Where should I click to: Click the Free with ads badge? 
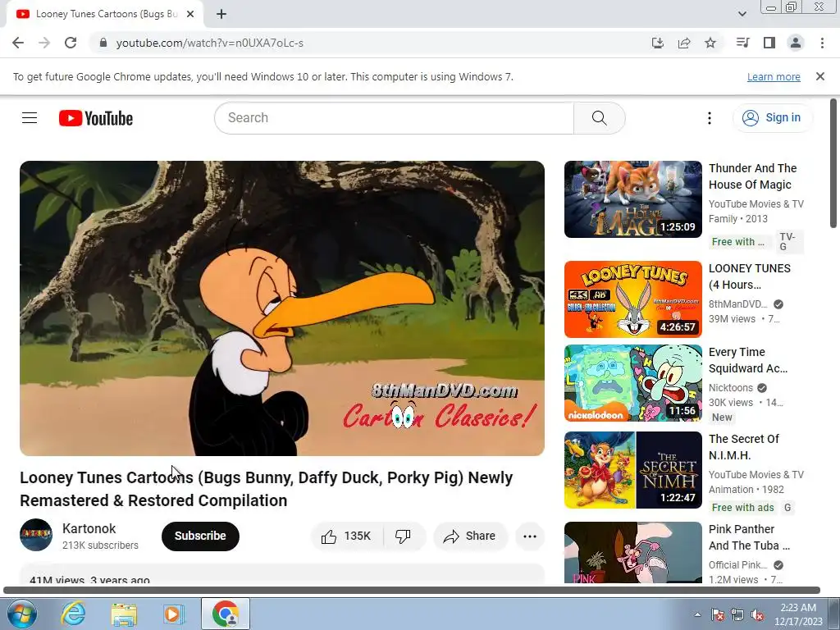[742, 507]
